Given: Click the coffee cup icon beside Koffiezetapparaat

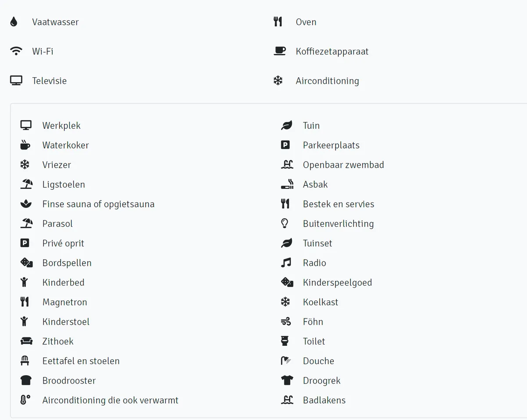Looking at the screenshot, I should 279,51.
